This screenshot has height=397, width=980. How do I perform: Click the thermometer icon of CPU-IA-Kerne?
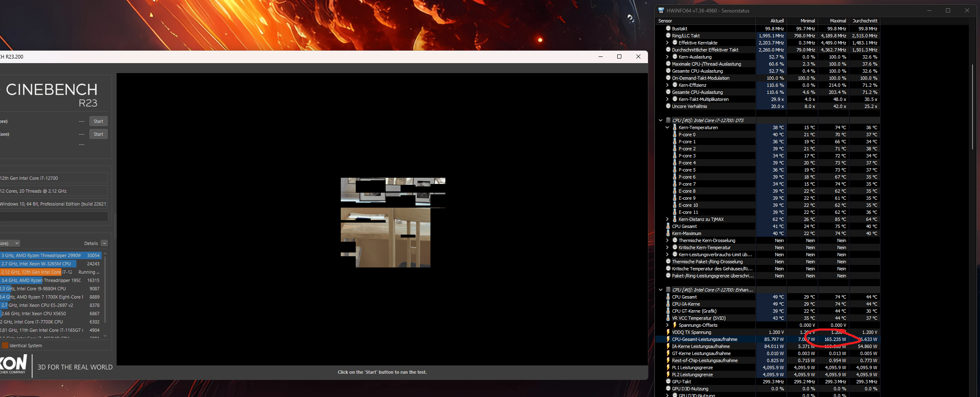pos(668,304)
